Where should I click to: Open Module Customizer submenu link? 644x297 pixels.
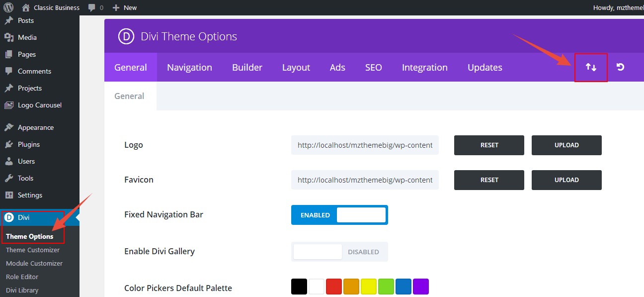click(x=34, y=263)
